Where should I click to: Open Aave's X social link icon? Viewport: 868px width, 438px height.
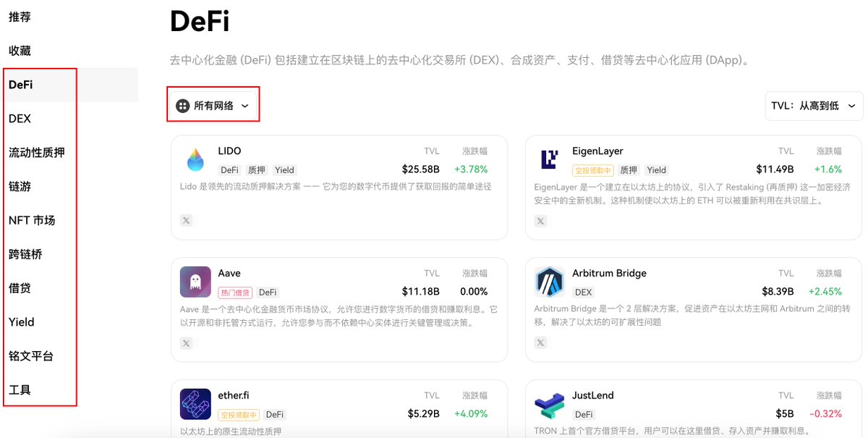click(187, 343)
